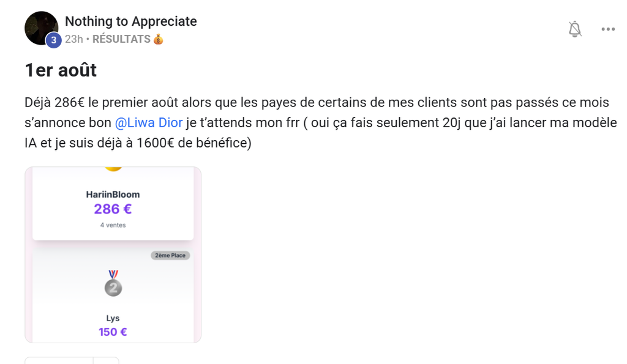Toggle the post notification bell
627x364 pixels.
(574, 29)
